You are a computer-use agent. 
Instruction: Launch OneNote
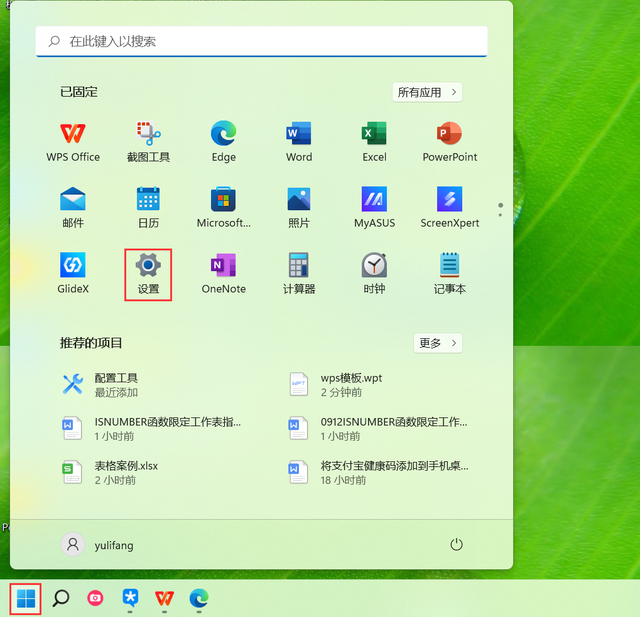click(223, 274)
